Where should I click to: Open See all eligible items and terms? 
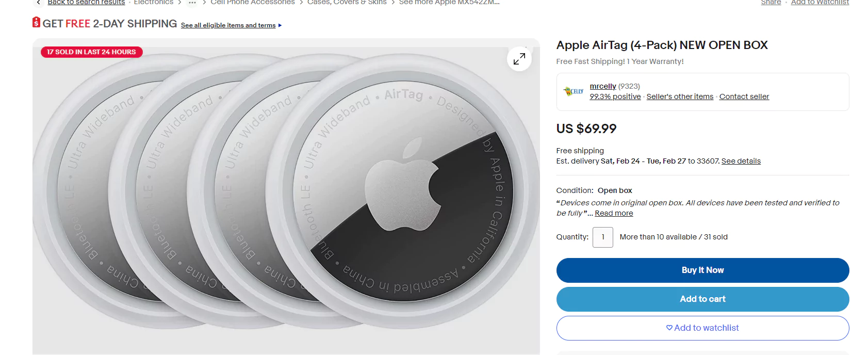point(228,25)
